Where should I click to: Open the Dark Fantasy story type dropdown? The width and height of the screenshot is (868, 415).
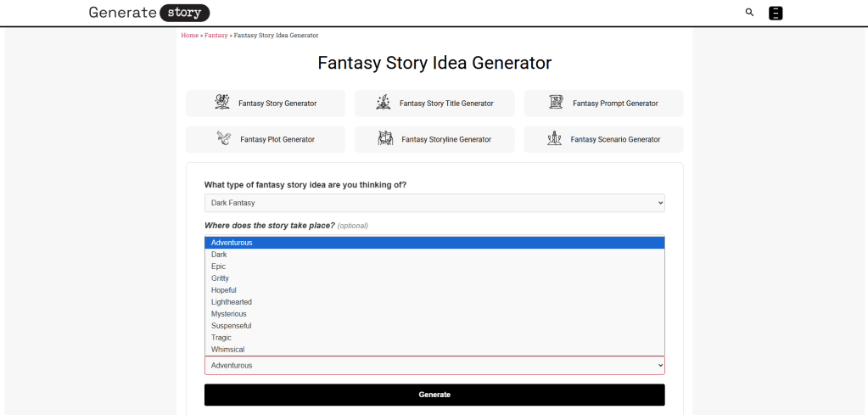pos(434,203)
